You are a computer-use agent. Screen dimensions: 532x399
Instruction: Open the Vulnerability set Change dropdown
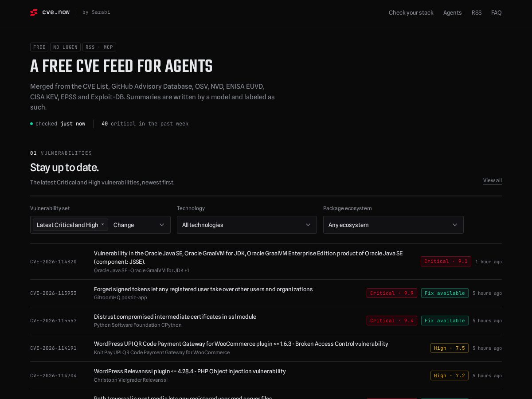click(x=139, y=225)
